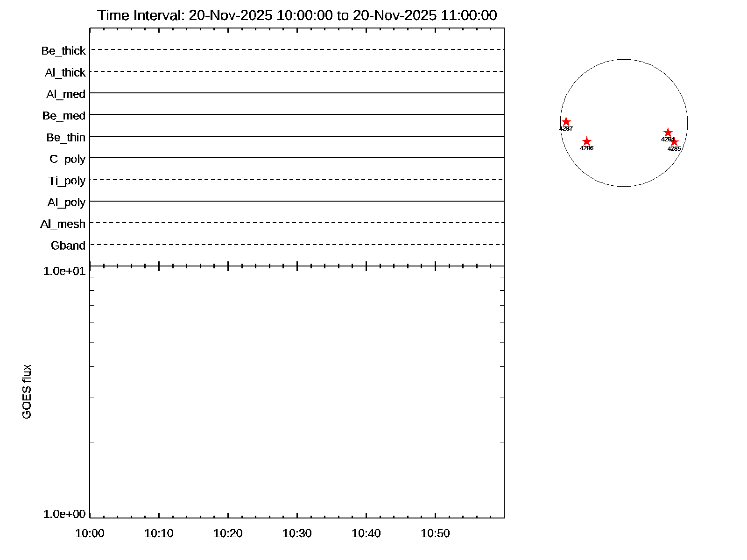Click the GOES flux axis title

tap(27, 392)
